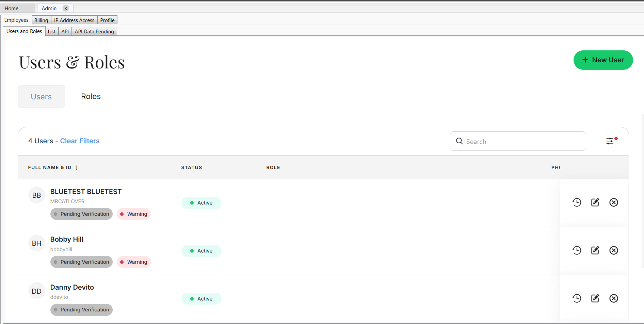Open history for BLUETEST BLUETEST user
Viewport: 644px width, 324px height.
click(x=577, y=202)
